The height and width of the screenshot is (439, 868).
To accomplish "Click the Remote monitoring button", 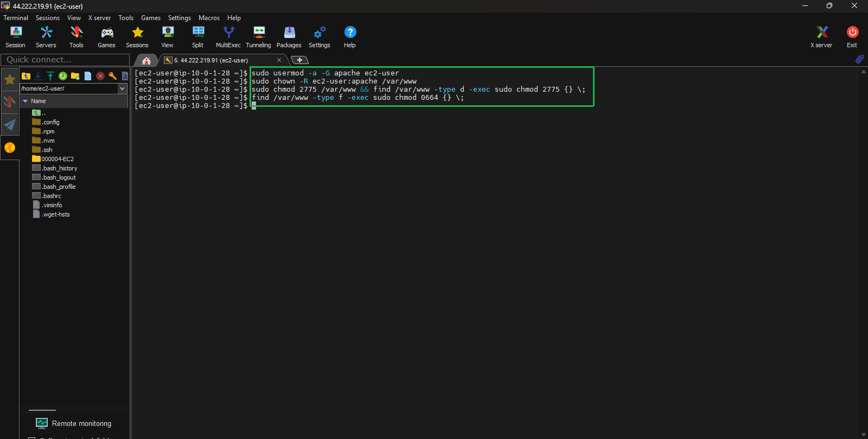I will point(74,423).
